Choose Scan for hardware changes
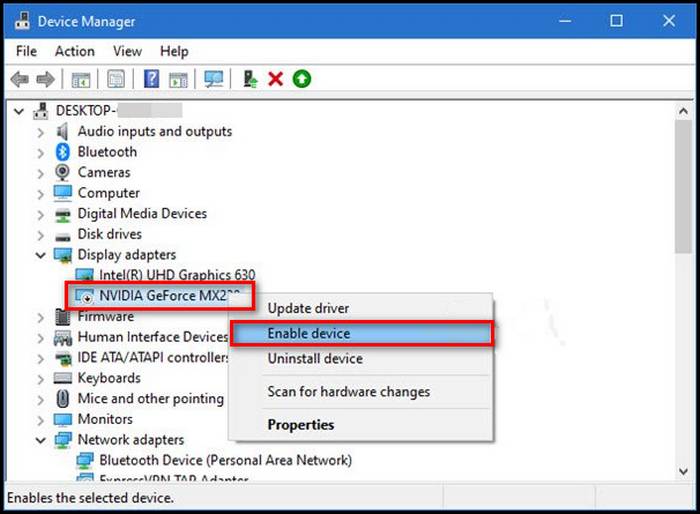 coord(362,392)
